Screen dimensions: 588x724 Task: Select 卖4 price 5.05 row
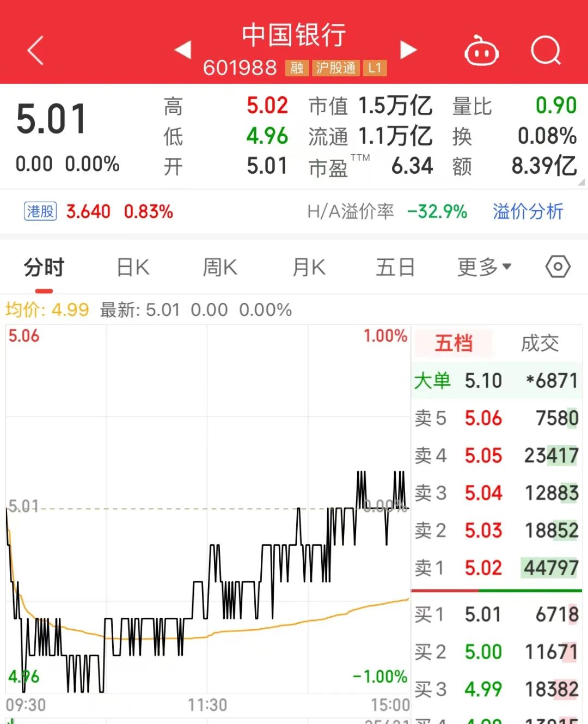(x=497, y=455)
